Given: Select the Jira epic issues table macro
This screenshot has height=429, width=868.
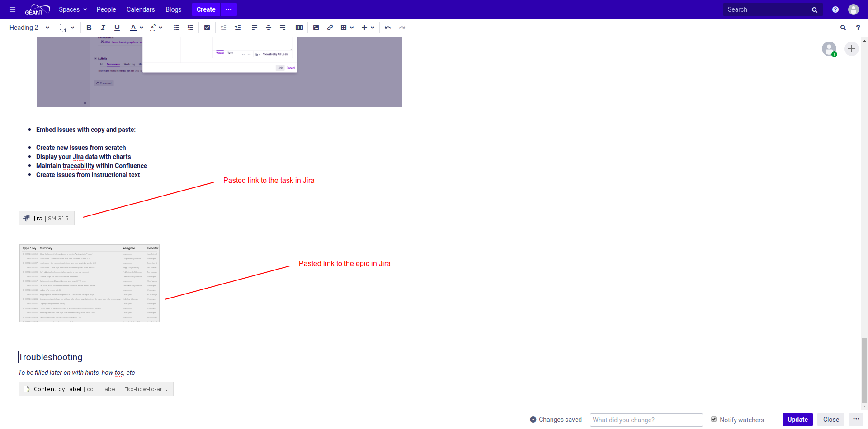Looking at the screenshot, I should 90,283.
